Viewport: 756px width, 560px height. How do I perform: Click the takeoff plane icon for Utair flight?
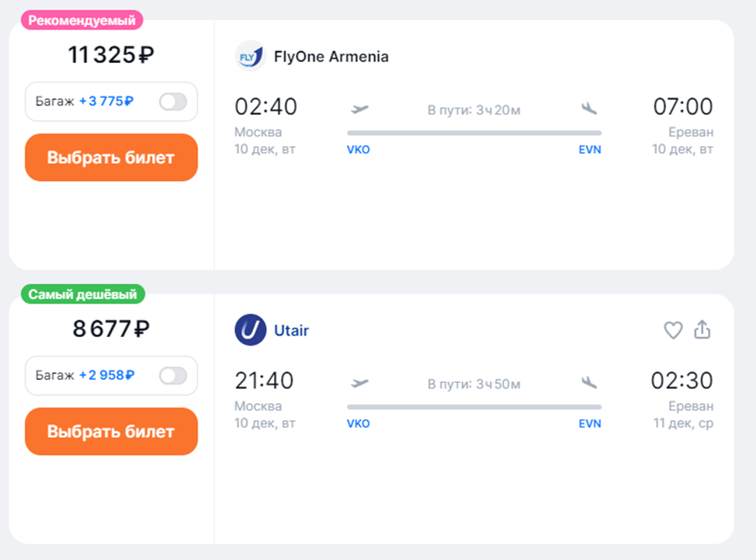click(x=359, y=383)
